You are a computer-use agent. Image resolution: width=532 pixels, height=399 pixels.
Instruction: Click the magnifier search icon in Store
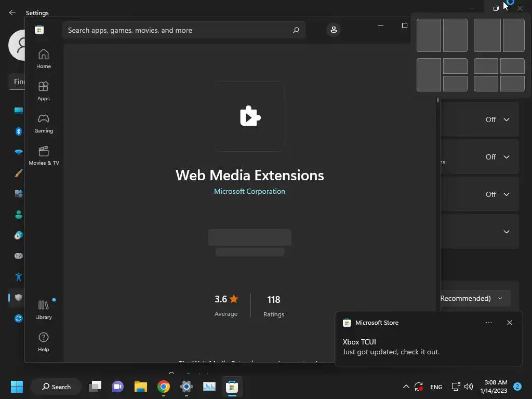click(x=296, y=30)
